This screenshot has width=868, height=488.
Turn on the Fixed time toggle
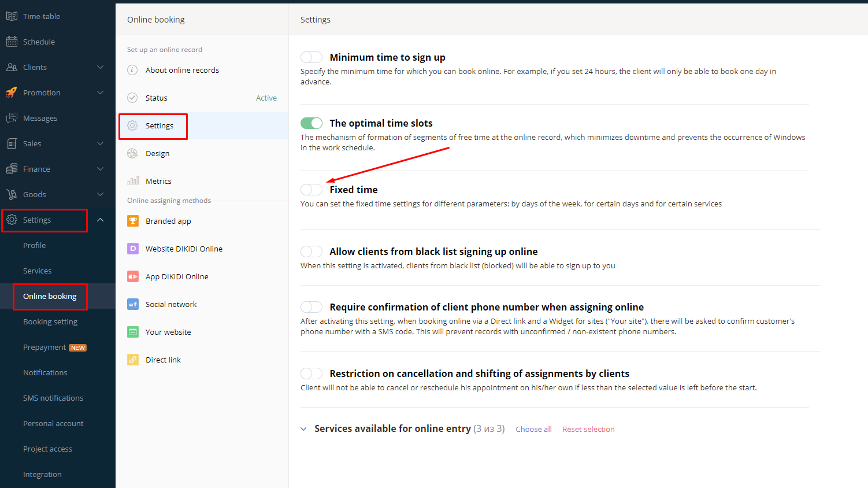coord(311,190)
